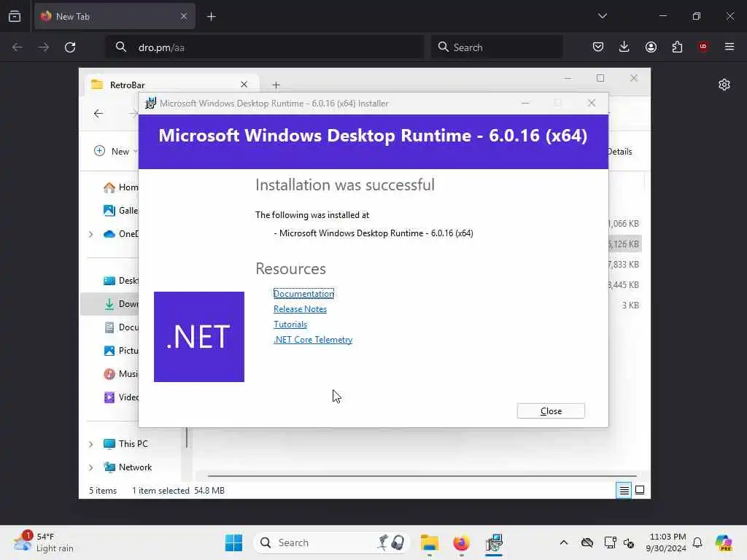Open the display network tray icon
Screen dimensions: 747x560
(x=610, y=542)
